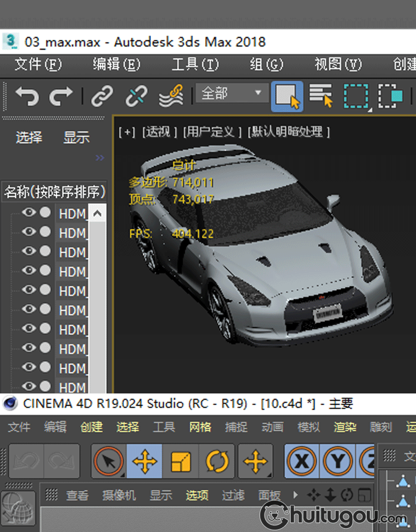Click the Redo arrow in 3ds Max
The height and width of the screenshot is (532, 416).
[61, 96]
